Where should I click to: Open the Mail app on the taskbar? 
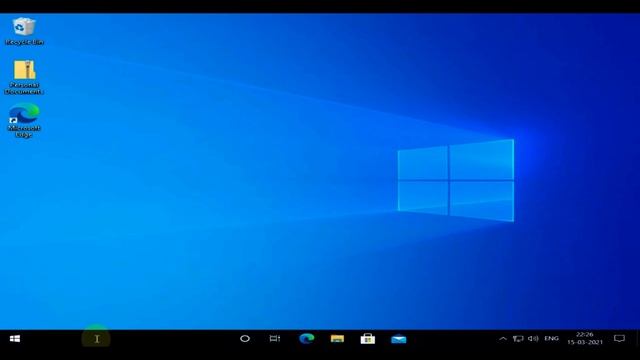[x=398, y=339]
